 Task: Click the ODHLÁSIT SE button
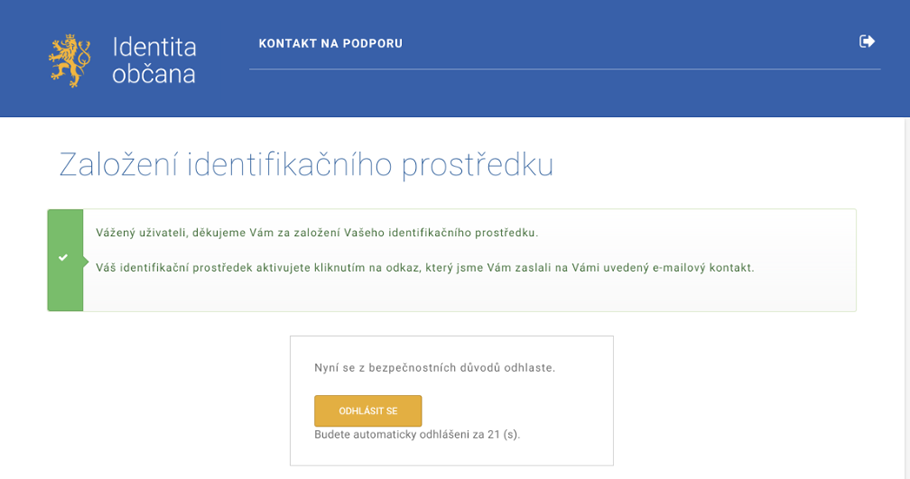pos(368,410)
